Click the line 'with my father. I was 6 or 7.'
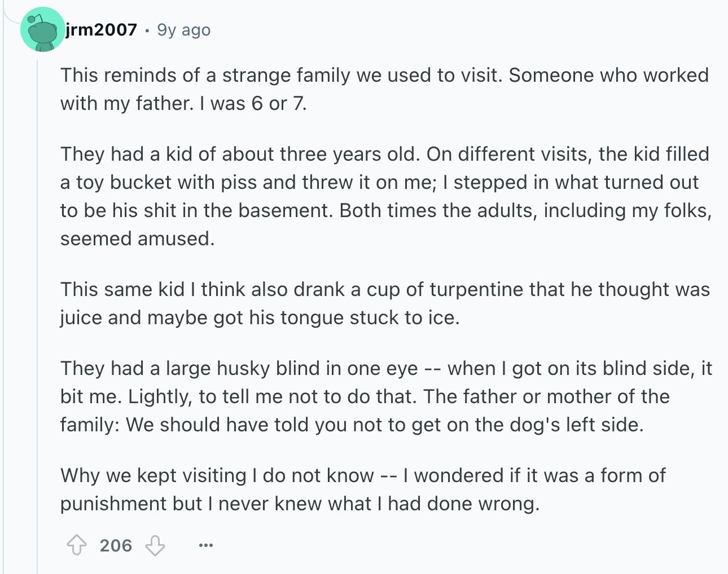The image size is (728, 574). pos(183,103)
